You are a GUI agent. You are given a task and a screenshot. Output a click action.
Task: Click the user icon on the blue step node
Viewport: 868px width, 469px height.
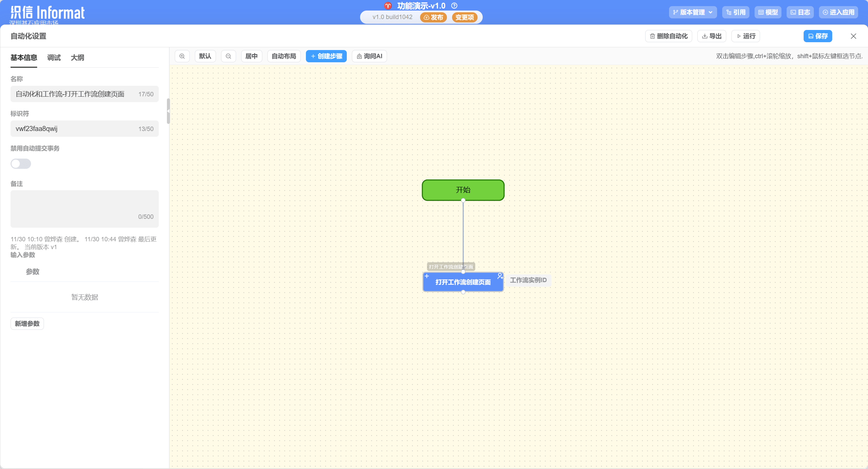[500, 276]
